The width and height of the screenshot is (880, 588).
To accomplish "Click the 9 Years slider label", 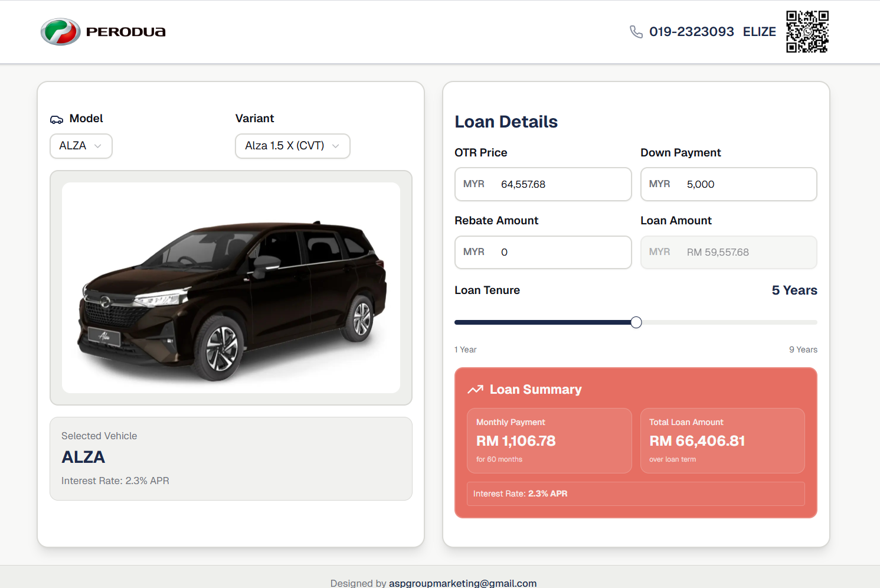I will click(803, 349).
